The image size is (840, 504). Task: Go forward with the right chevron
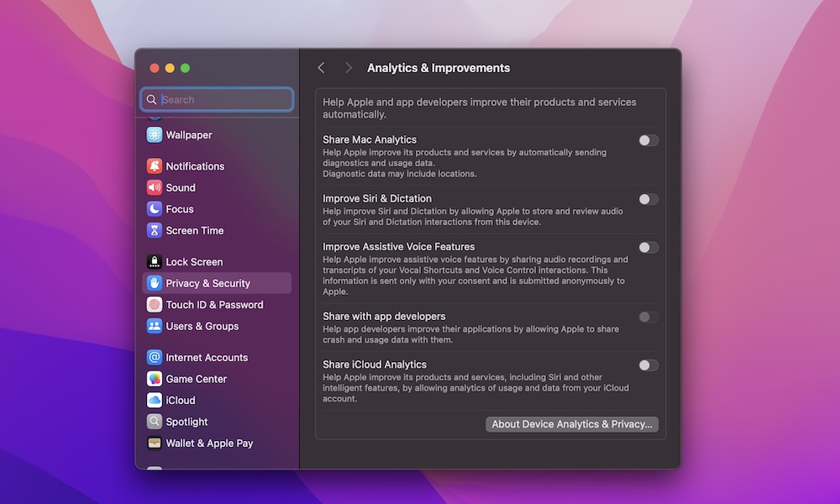pyautogui.click(x=349, y=68)
